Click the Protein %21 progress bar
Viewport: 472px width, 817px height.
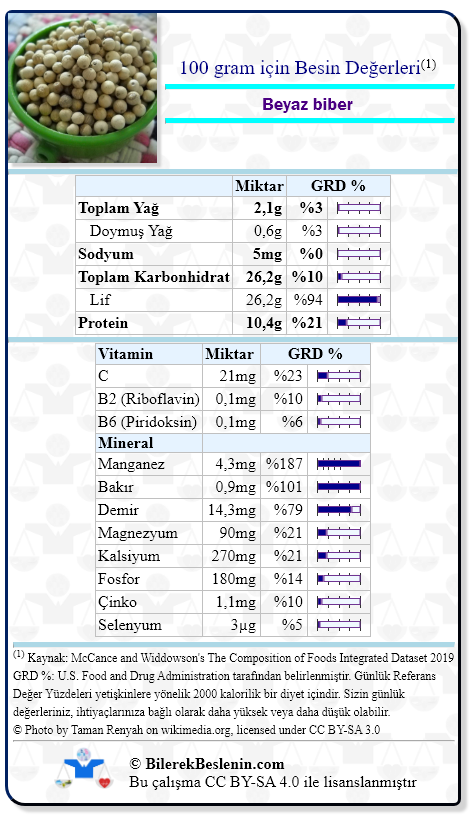point(359,323)
